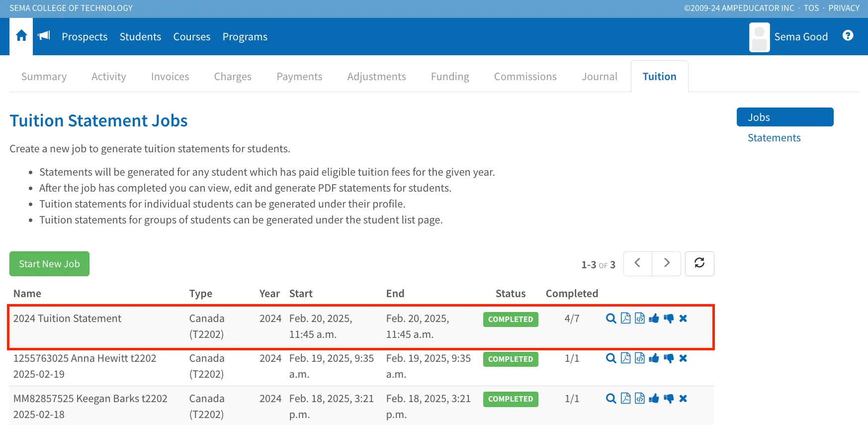
Task: Refresh the tuition jobs list
Action: (x=699, y=263)
